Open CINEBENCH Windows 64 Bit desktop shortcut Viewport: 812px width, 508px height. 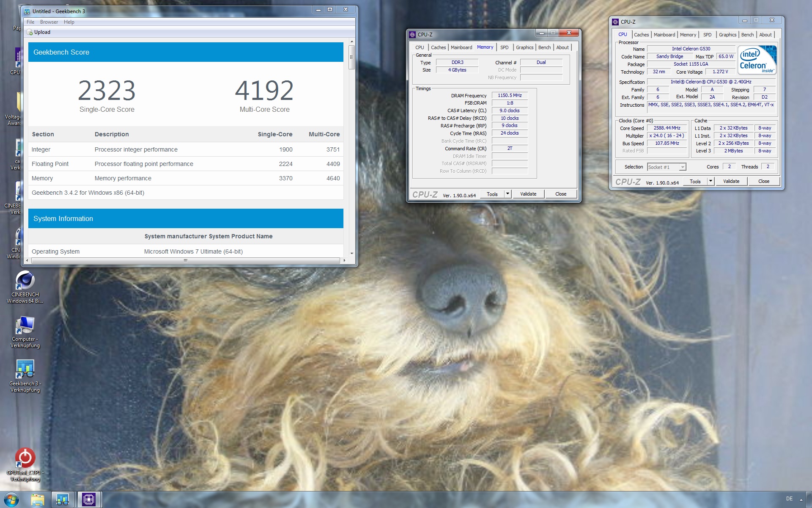click(x=25, y=287)
